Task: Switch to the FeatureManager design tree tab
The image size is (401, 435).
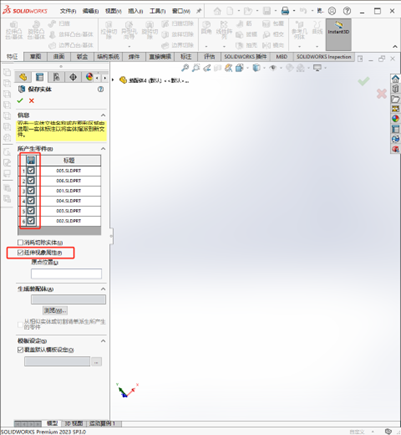Action: [23, 77]
